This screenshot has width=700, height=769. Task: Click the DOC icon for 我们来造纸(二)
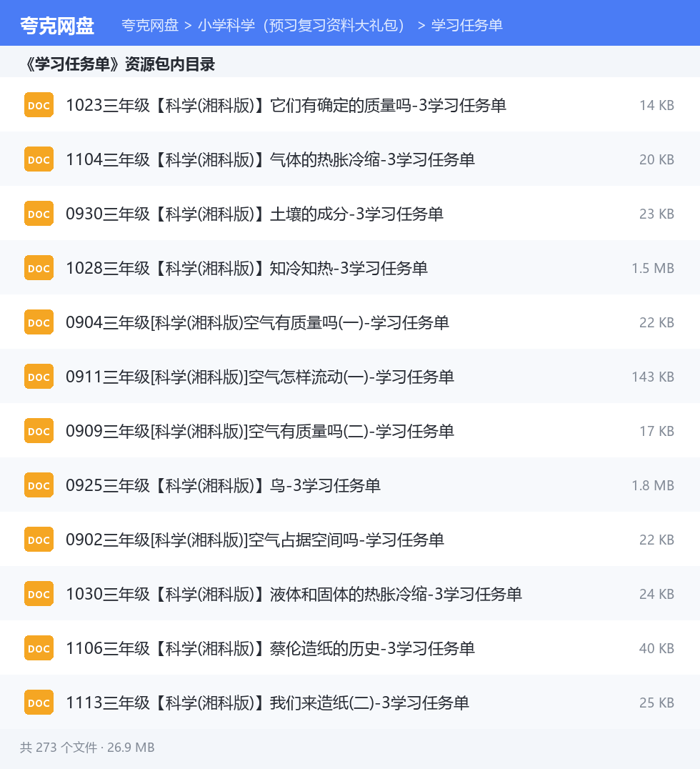[39, 703]
